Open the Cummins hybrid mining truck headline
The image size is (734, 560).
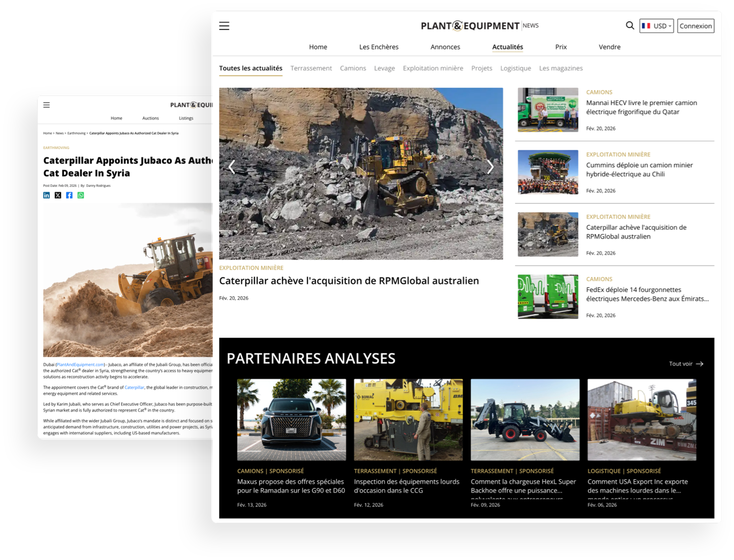(x=639, y=169)
